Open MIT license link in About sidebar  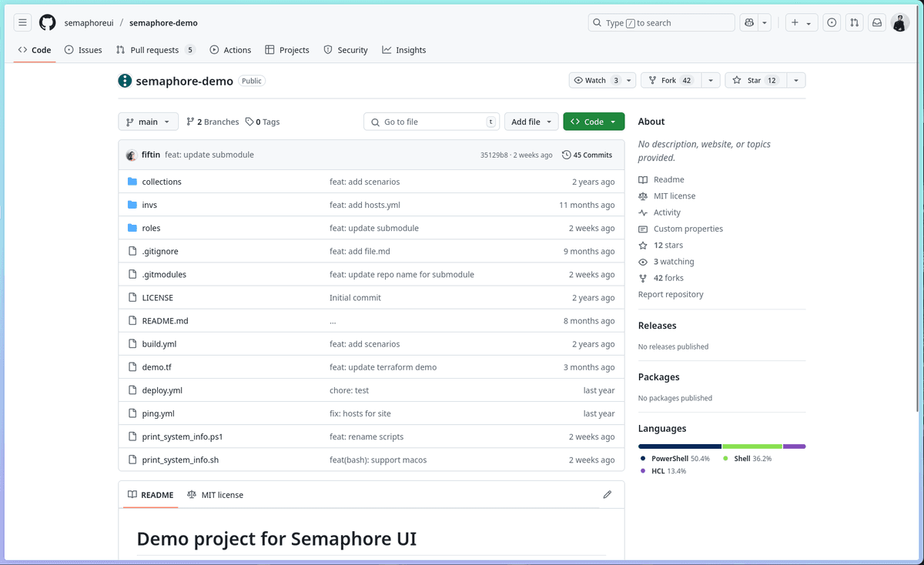pyautogui.click(x=667, y=196)
